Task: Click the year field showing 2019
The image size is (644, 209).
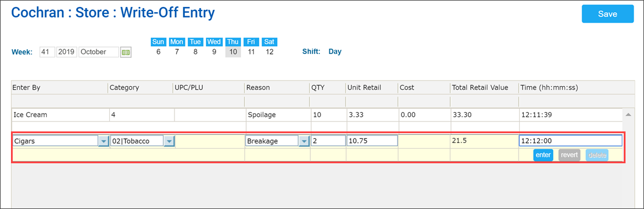Action: point(66,52)
